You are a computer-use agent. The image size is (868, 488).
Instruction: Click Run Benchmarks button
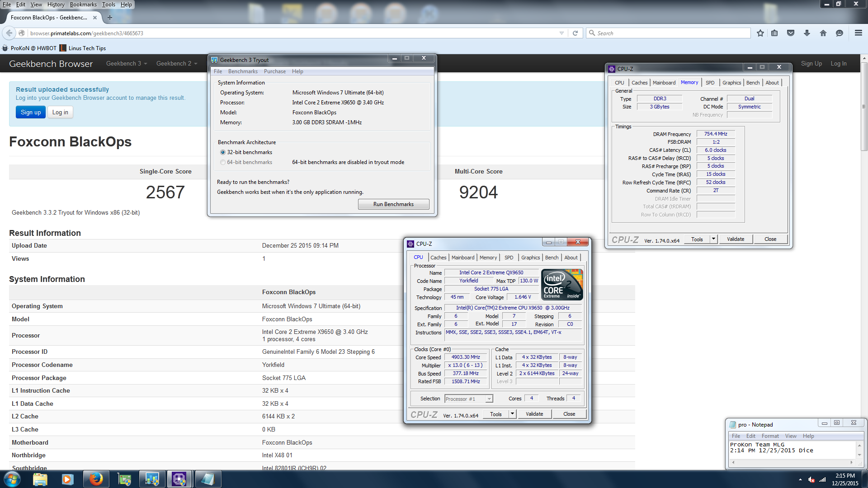pyautogui.click(x=393, y=204)
